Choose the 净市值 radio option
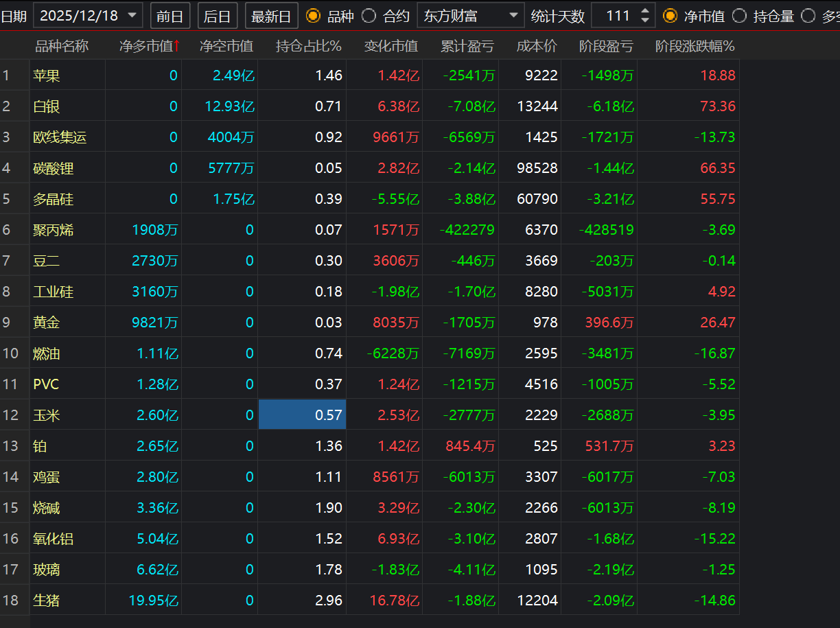The image size is (840, 628). (670, 16)
